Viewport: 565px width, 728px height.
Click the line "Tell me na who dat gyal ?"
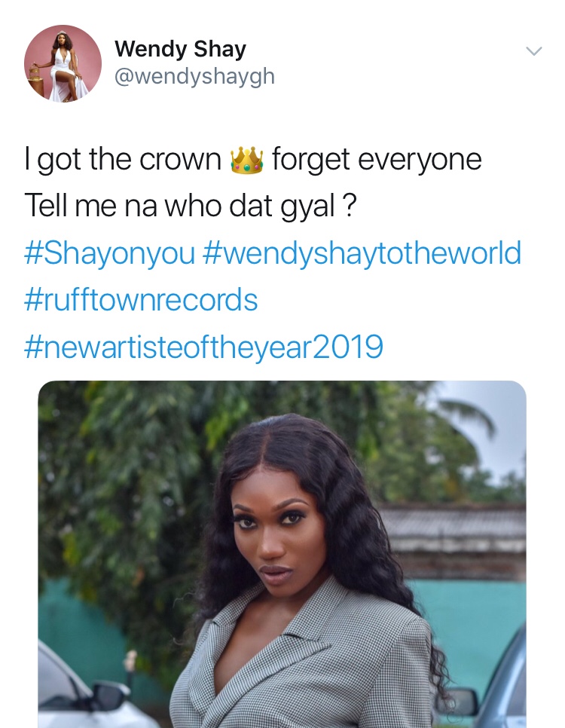coord(191,206)
